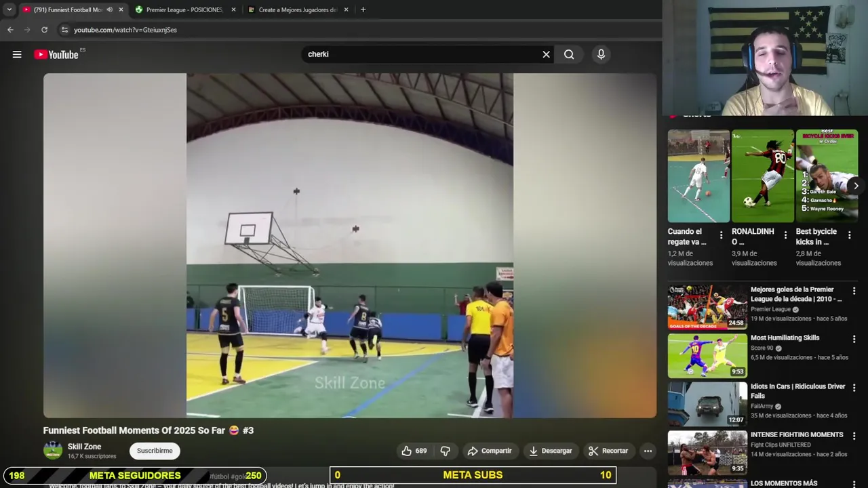
Task: Open the Premier League channel name
Action: pyautogui.click(x=770, y=309)
